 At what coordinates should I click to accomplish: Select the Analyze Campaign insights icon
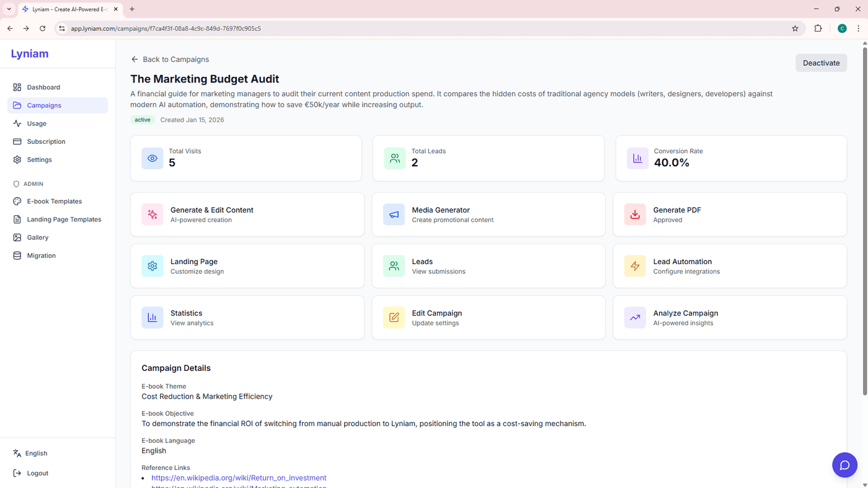click(634, 317)
